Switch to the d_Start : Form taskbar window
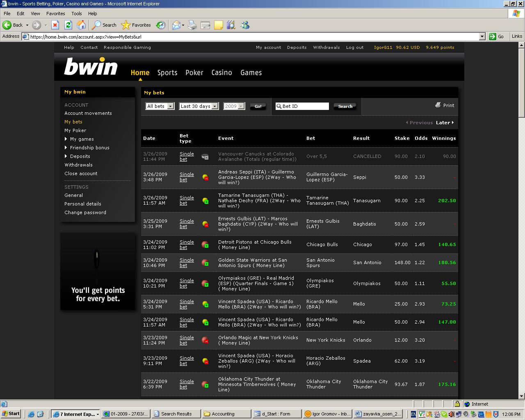Viewport: 525px width, 420px height. click(x=276, y=414)
